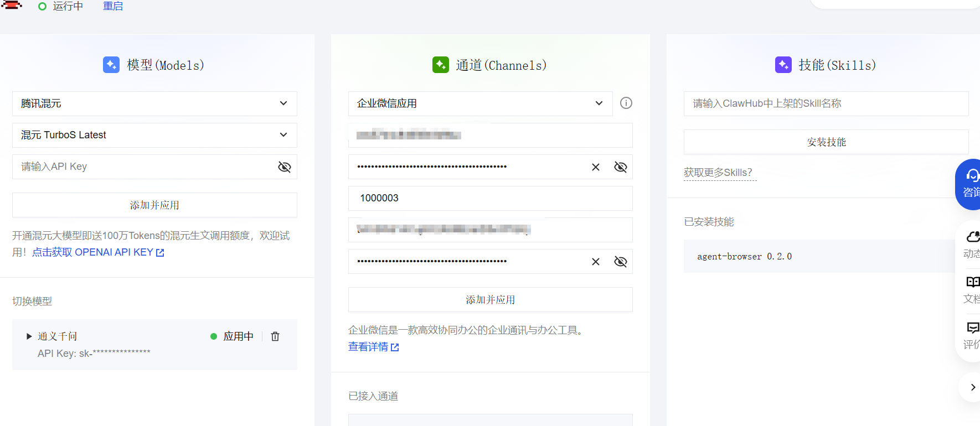
Task: Click the green running status indicator
Action: pyautogui.click(x=42, y=7)
